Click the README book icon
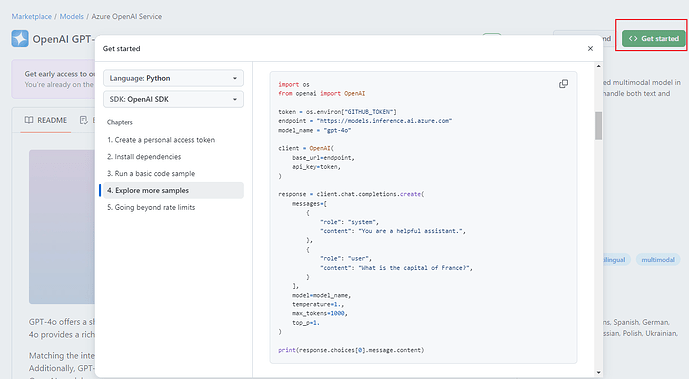Viewport: 689px width, 379px height. pos(29,120)
